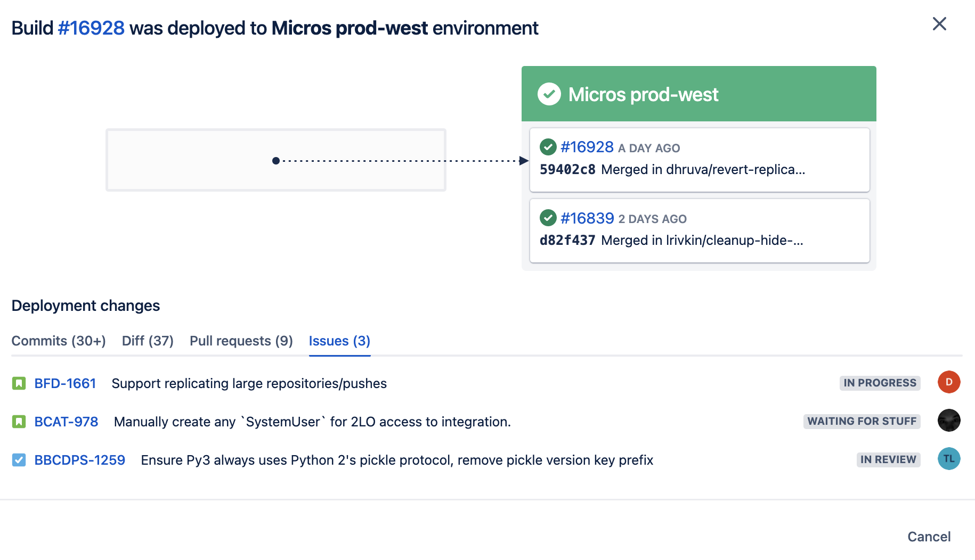The height and width of the screenshot is (560, 975).
Task: Open build #16928 link in the title
Action: coord(91,28)
